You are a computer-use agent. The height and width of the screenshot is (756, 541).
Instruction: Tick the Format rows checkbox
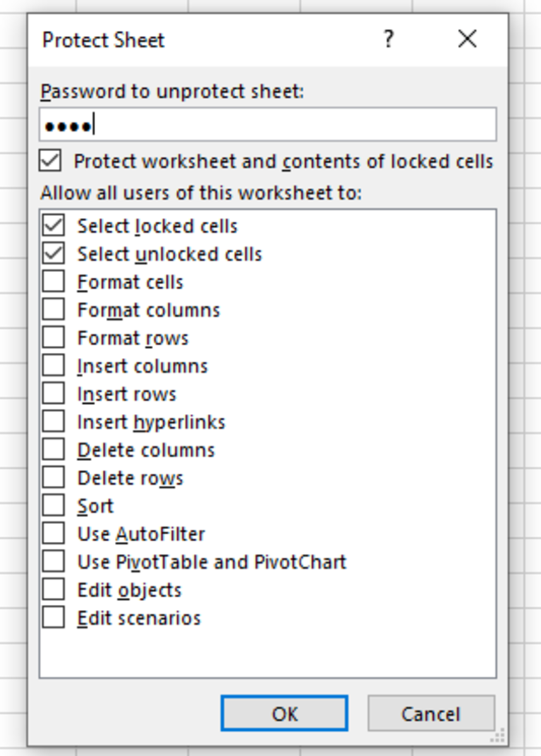[x=54, y=338]
